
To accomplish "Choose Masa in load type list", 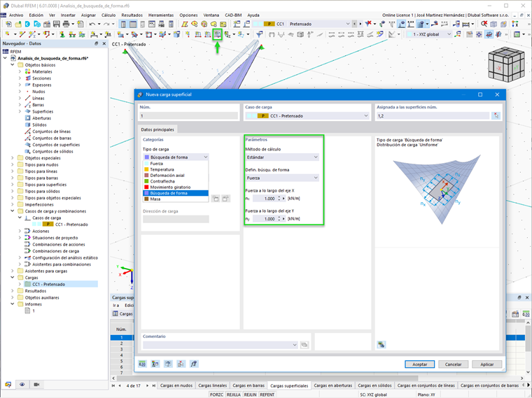I will [x=176, y=199].
